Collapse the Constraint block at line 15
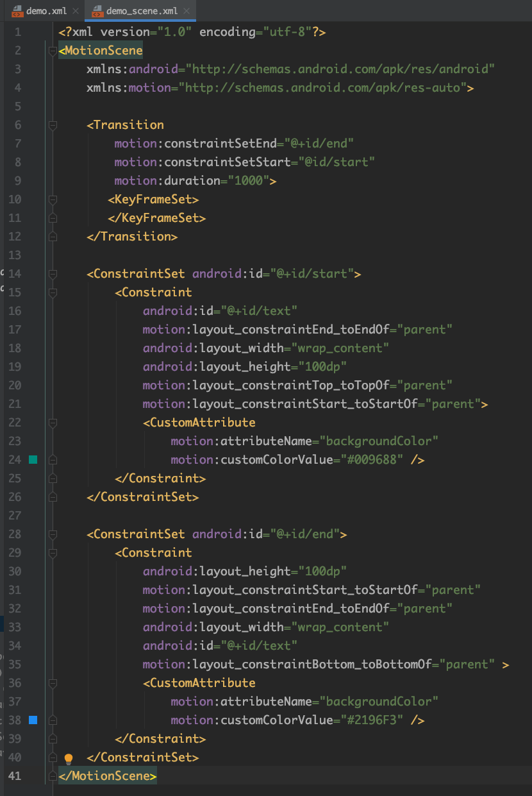This screenshot has height=796, width=532. tap(53, 292)
